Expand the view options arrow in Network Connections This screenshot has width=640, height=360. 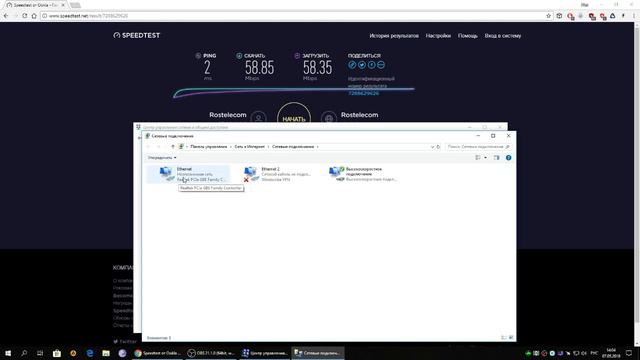pyautogui.click(x=485, y=158)
